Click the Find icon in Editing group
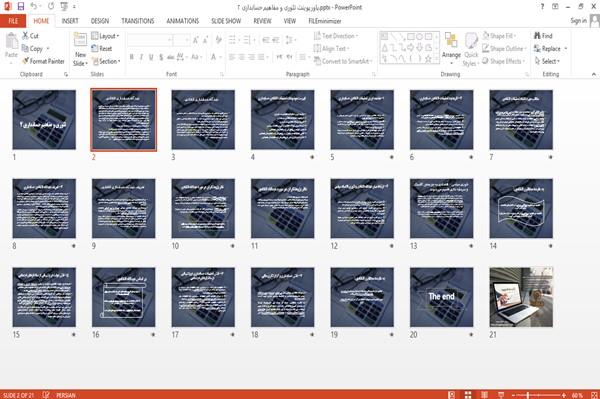This screenshot has height=399, width=600. tap(537, 36)
